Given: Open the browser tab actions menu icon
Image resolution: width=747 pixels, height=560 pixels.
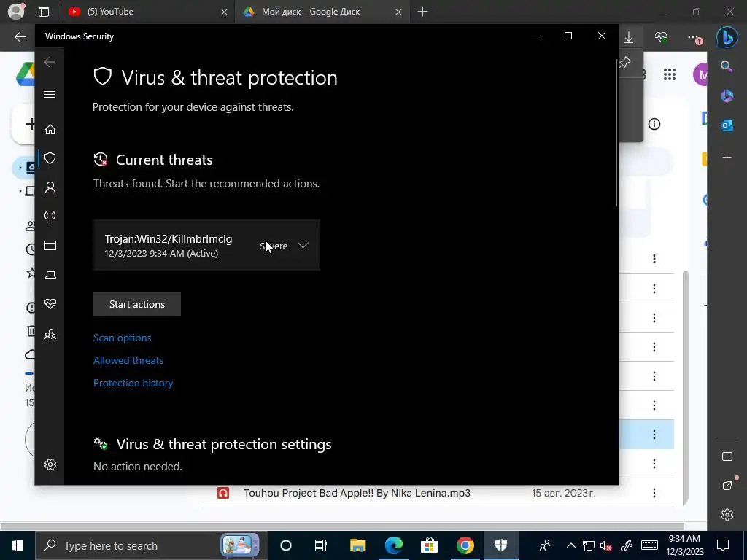Looking at the screenshot, I should click(x=44, y=12).
